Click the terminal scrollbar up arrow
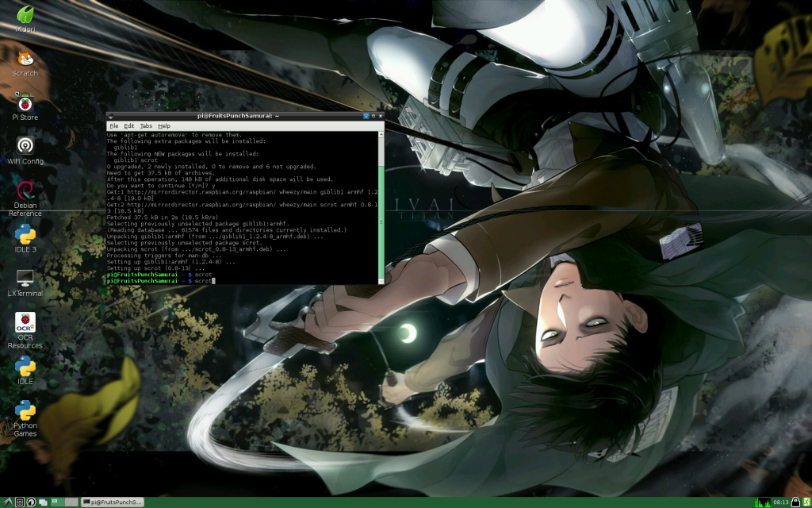Screen dimensions: 812x508 tap(381, 135)
